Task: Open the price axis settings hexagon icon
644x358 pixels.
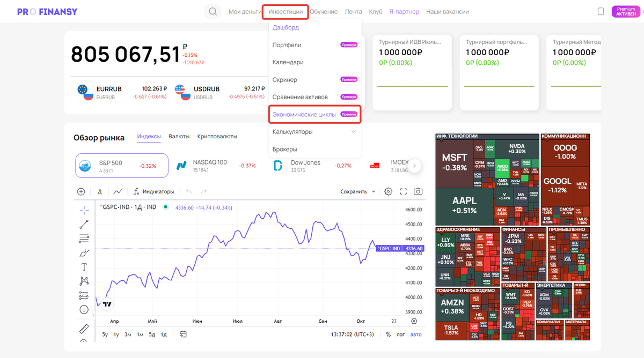Action: click(x=414, y=321)
